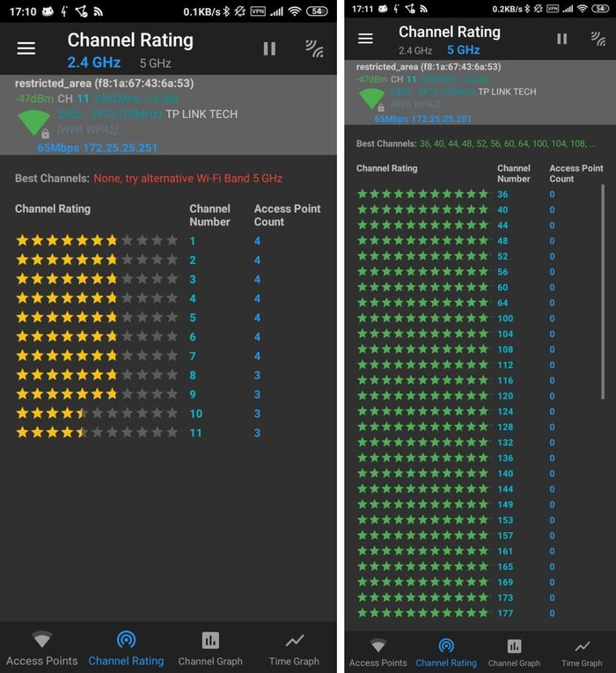616x673 pixels.
Task: Open Channel Graph tab in left screen
Action: (x=210, y=648)
